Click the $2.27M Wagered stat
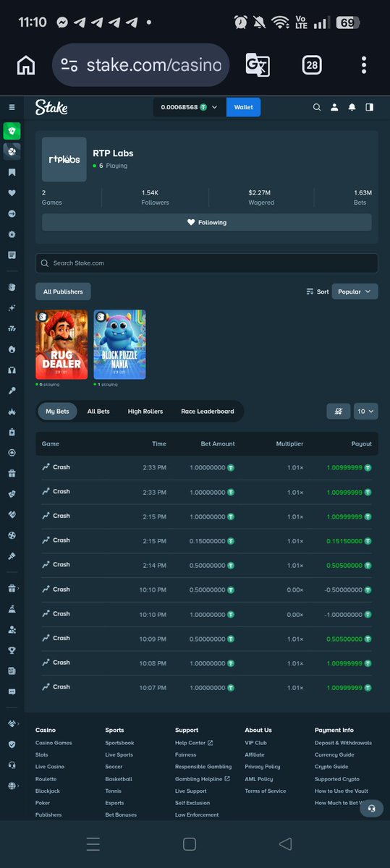Image resolution: width=390 pixels, height=868 pixels. pyautogui.click(x=261, y=197)
